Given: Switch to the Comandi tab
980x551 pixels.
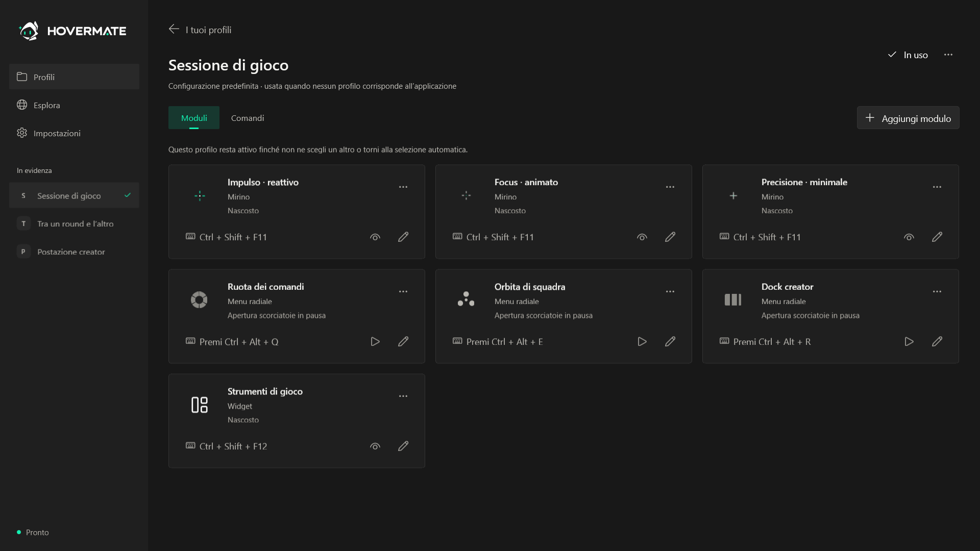Looking at the screenshot, I should (x=248, y=118).
